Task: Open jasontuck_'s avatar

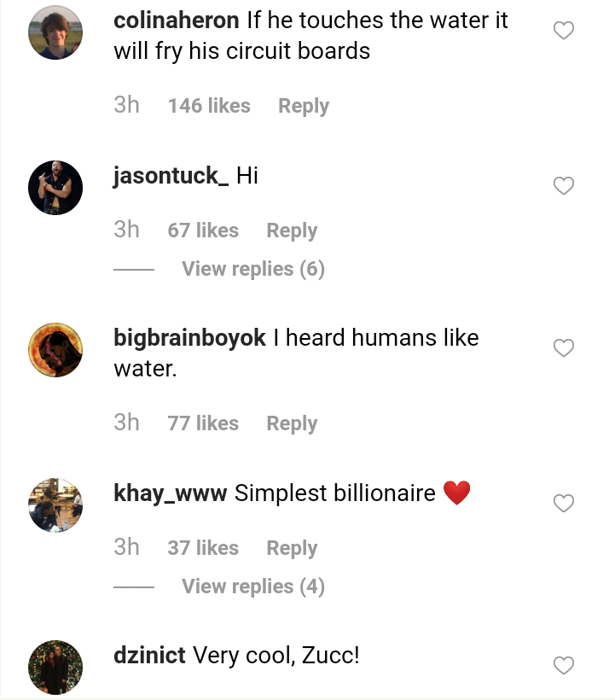Action: pyautogui.click(x=55, y=188)
